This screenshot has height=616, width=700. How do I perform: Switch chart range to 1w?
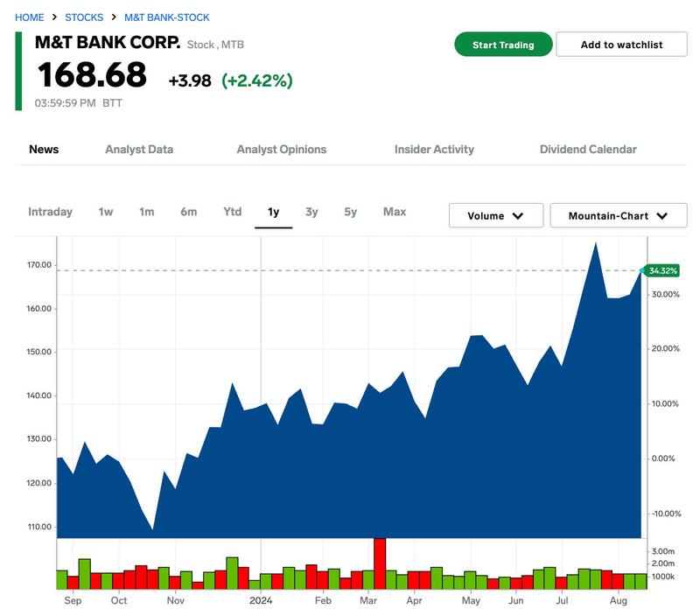point(106,212)
